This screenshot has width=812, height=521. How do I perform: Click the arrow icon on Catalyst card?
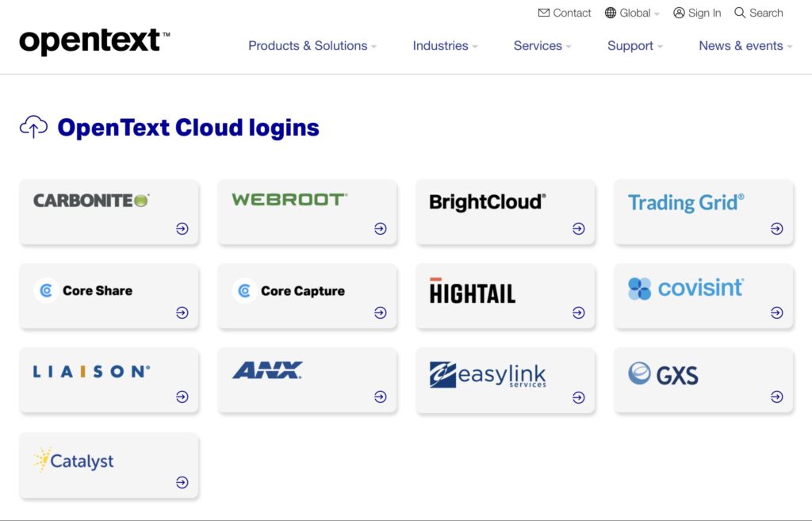tap(182, 482)
